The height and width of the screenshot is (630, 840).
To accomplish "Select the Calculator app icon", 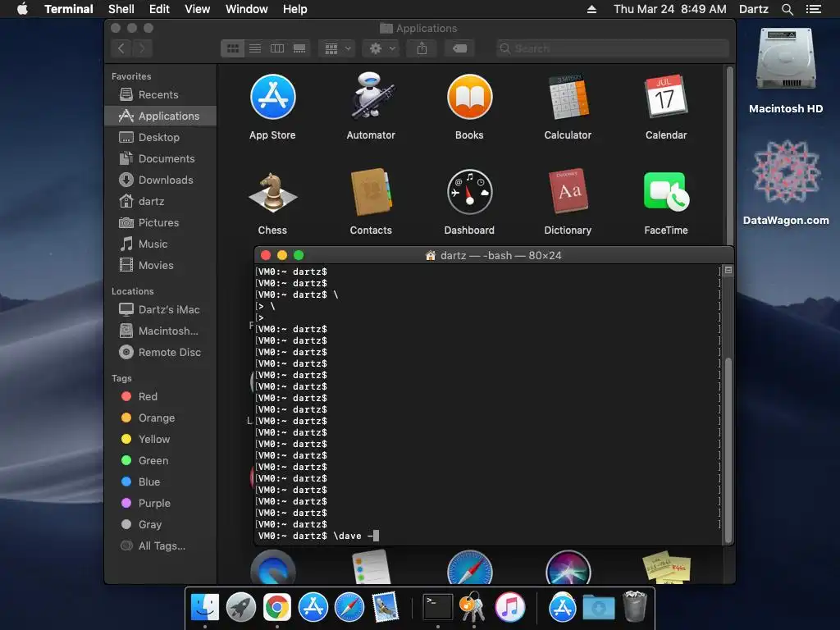I will pyautogui.click(x=568, y=97).
